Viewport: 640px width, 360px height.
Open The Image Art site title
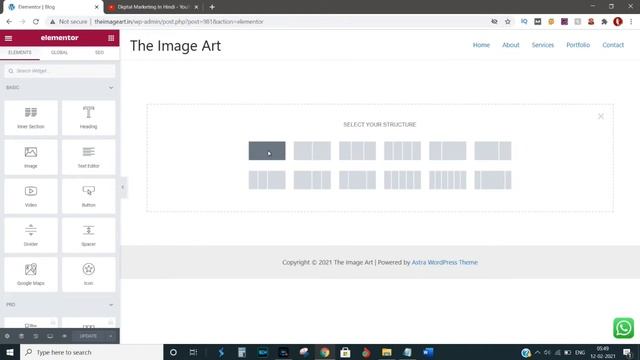[x=176, y=46]
